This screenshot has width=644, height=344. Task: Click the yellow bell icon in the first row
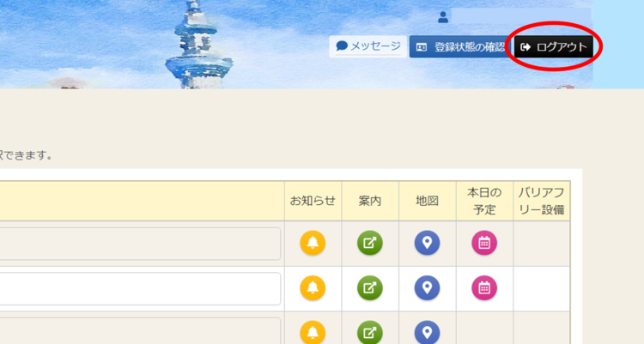pos(313,243)
